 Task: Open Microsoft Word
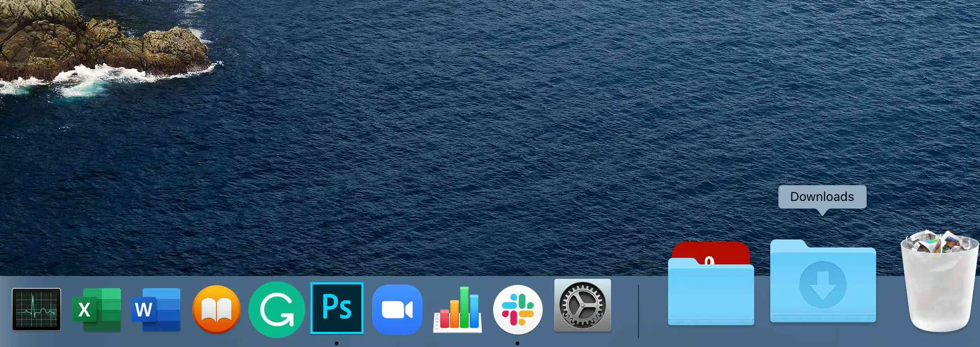(156, 309)
